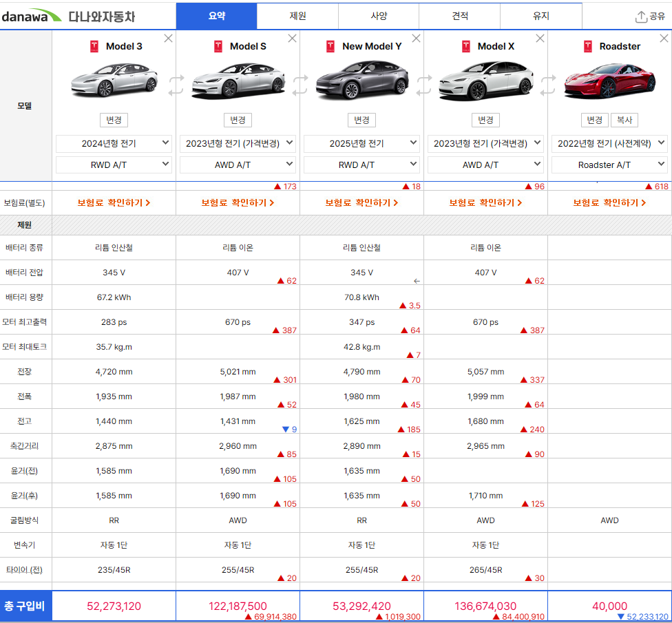Open the year dropdown for Model S
This screenshot has width=672, height=623.
tap(238, 144)
